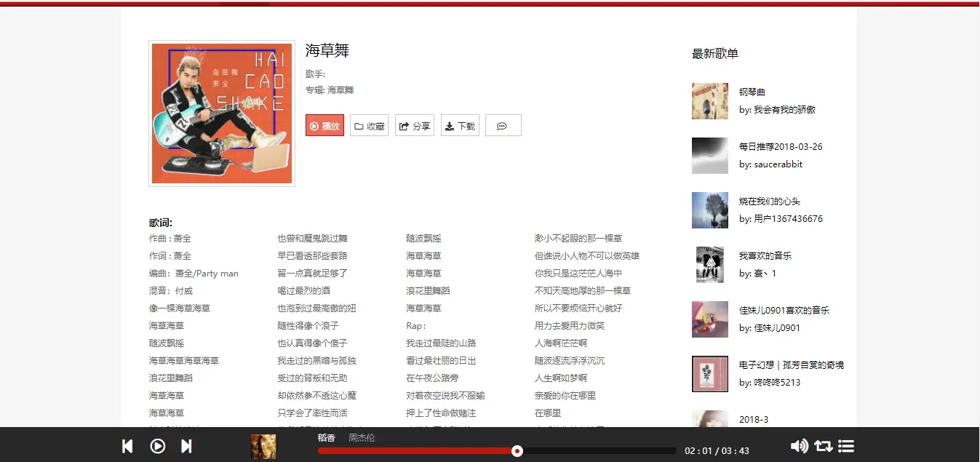
Task: Open playlist 我喜欢的音乐
Action: [765, 255]
